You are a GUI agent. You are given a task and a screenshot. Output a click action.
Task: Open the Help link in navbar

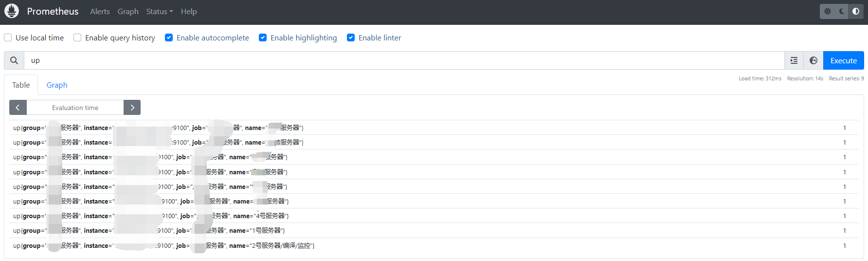[189, 11]
